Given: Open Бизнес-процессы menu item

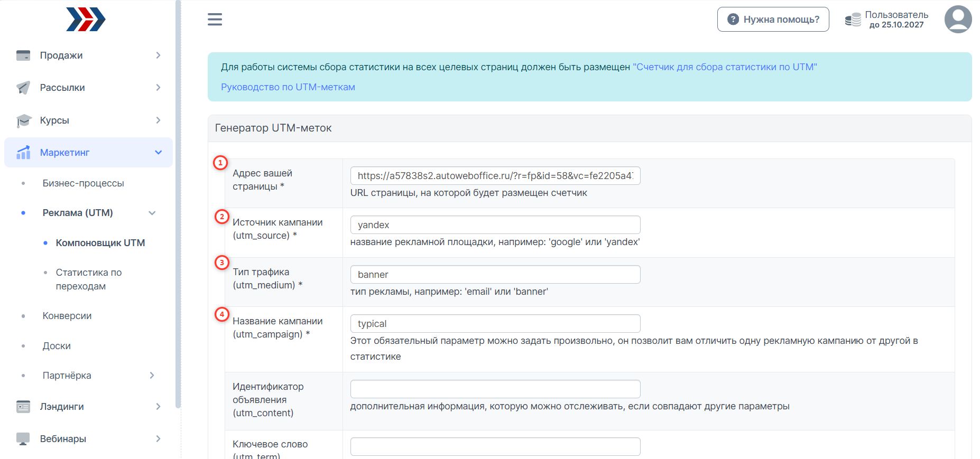Looking at the screenshot, I should (x=84, y=183).
